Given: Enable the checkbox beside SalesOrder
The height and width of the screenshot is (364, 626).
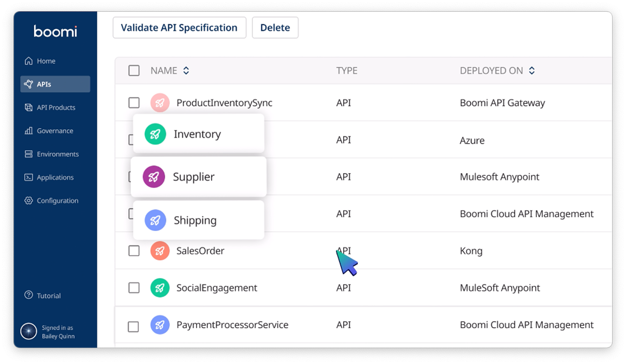Looking at the screenshot, I should click(x=134, y=251).
